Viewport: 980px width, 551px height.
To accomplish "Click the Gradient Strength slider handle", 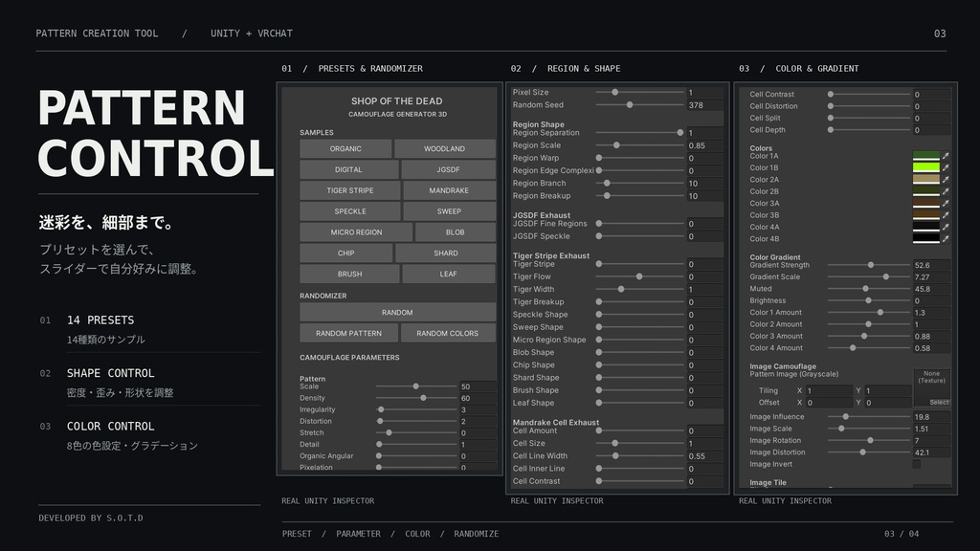I will (x=871, y=265).
